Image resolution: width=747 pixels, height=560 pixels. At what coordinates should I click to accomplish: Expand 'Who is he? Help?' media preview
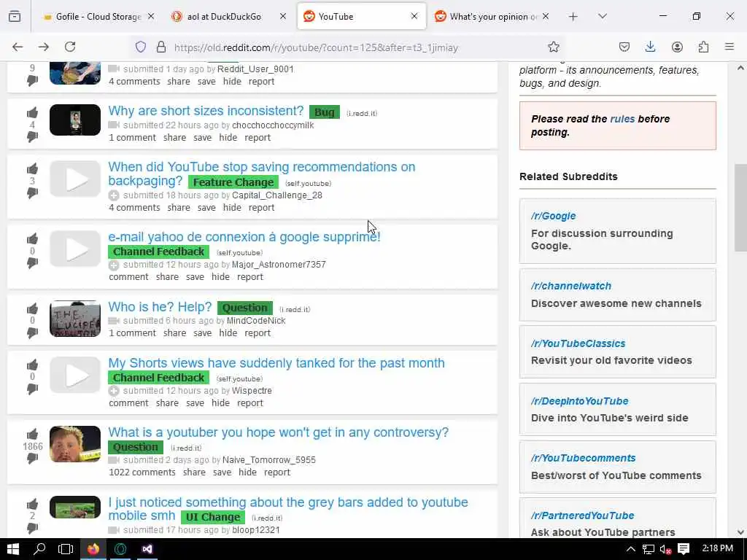pyautogui.click(x=113, y=321)
